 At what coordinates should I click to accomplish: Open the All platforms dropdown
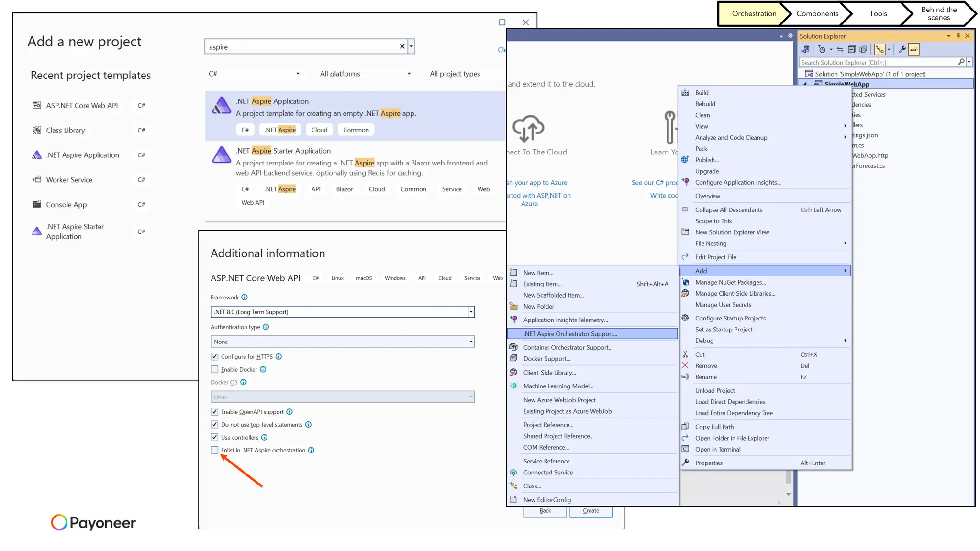tap(366, 74)
